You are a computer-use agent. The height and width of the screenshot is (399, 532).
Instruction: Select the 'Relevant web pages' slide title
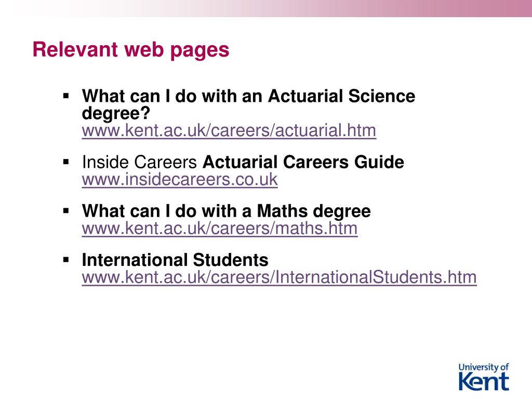pos(131,50)
